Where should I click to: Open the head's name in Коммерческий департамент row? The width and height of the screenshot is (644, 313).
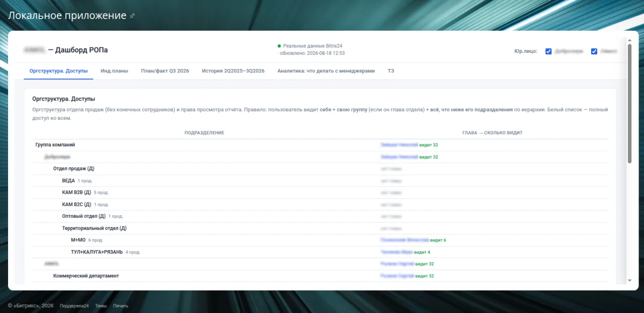coord(397,276)
